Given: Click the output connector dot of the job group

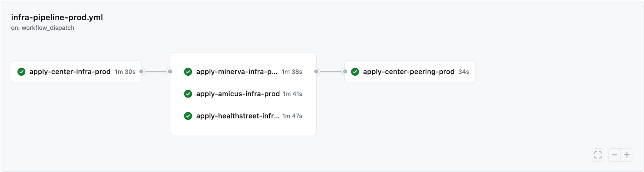Looking at the screenshot, I should 317,72.
